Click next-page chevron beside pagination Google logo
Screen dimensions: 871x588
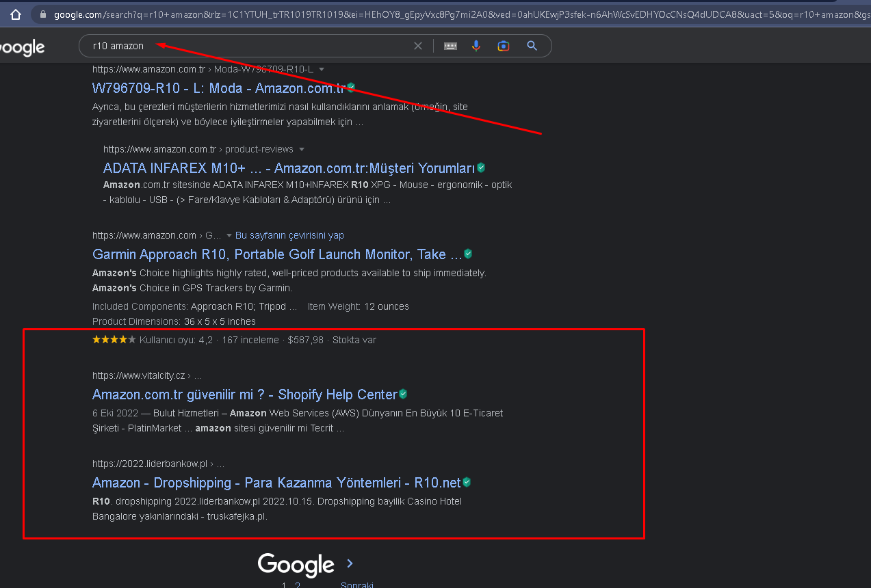(x=350, y=563)
